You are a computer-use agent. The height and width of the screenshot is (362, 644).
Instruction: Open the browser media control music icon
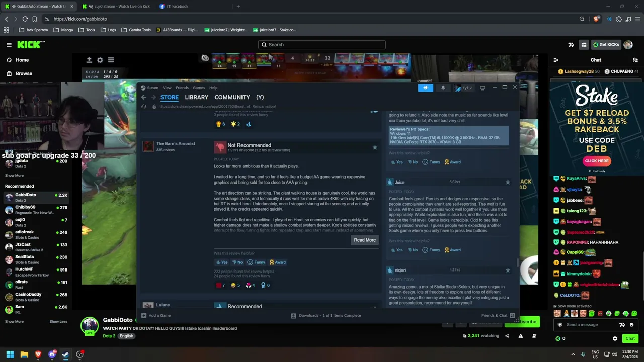628,19
